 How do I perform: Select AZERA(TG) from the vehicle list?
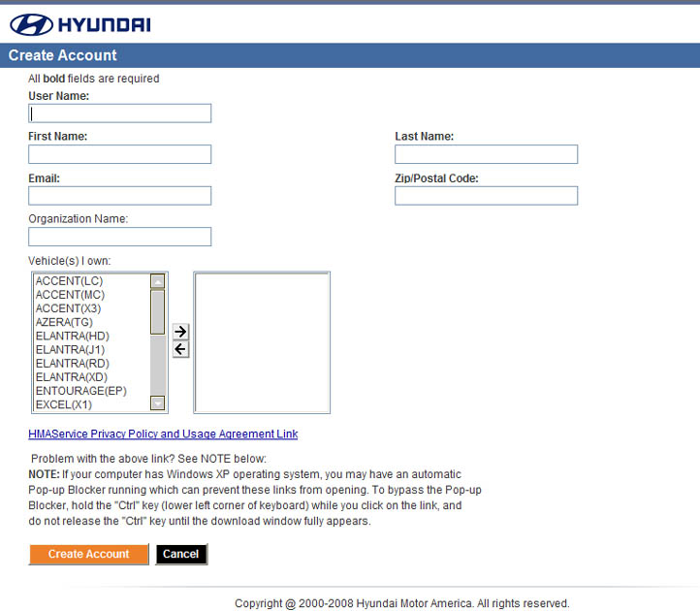[67, 322]
